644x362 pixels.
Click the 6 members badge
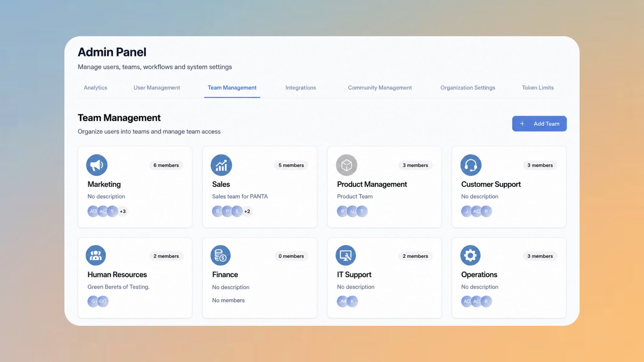166,165
